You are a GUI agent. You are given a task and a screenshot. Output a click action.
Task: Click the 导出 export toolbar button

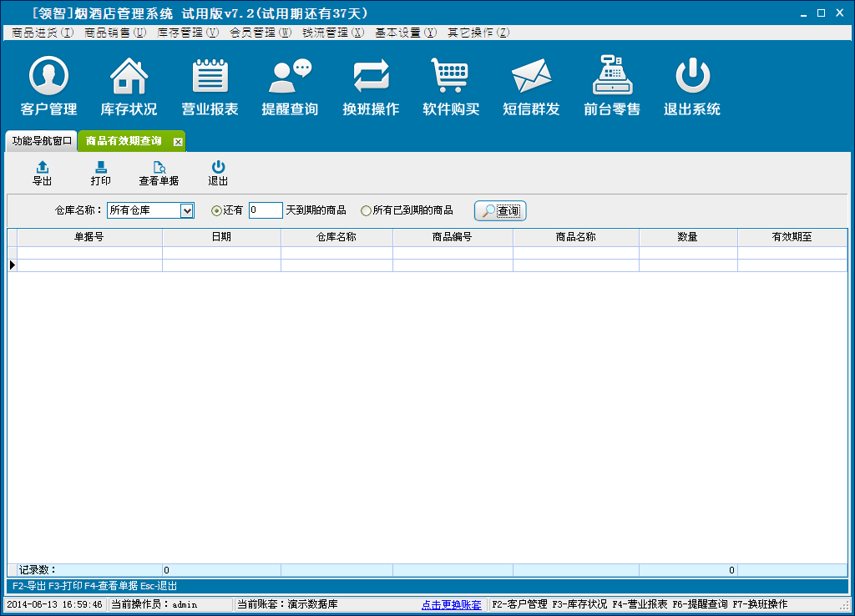pos(42,173)
